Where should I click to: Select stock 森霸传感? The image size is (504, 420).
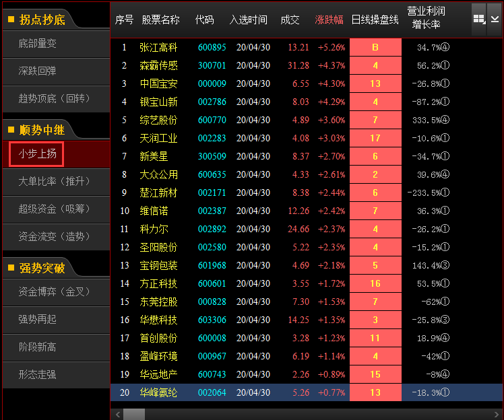click(x=158, y=65)
